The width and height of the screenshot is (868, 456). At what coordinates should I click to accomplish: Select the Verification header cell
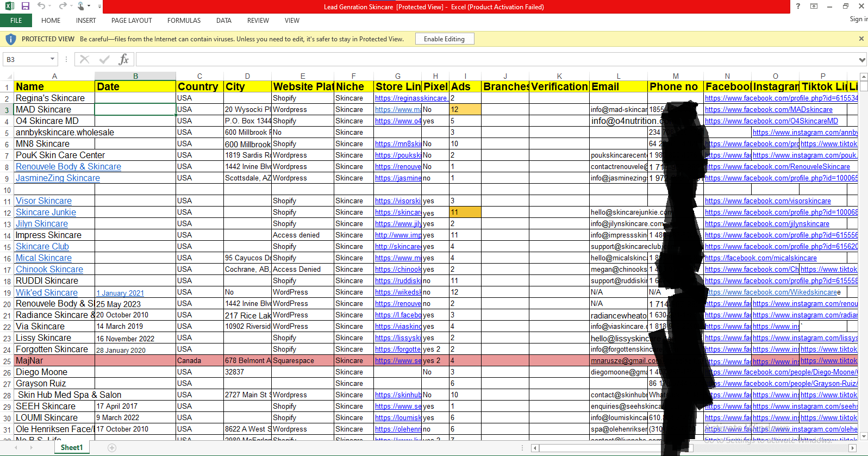point(559,87)
